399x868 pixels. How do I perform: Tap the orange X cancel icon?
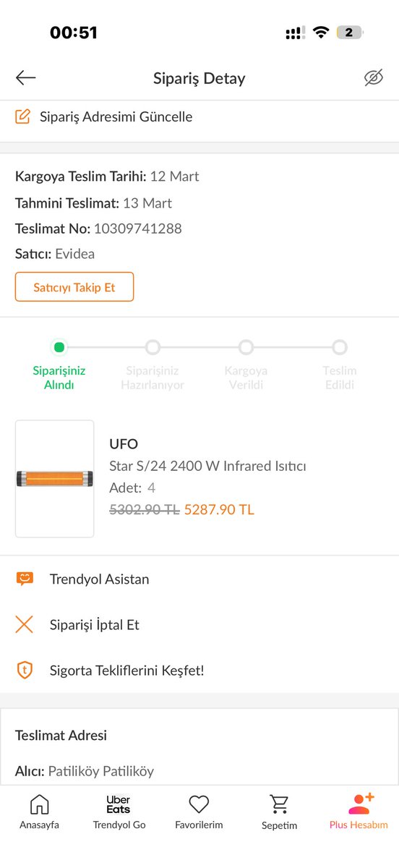coord(25,624)
